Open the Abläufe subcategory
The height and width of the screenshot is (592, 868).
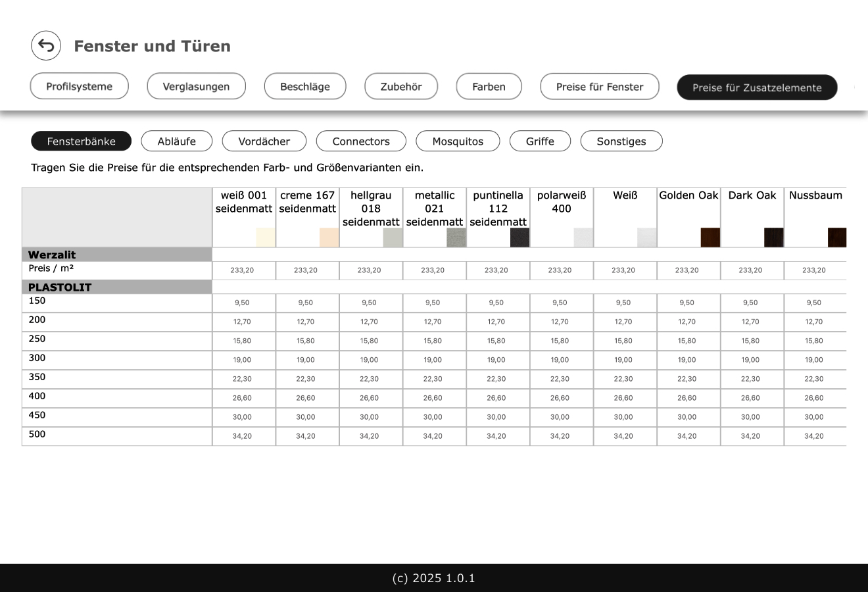[x=176, y=141]
